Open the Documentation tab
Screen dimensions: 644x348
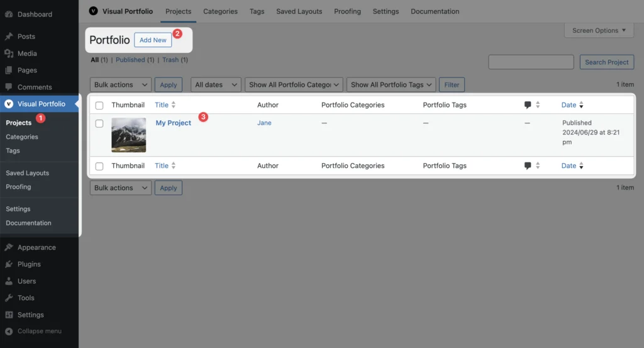pos(435,11)
